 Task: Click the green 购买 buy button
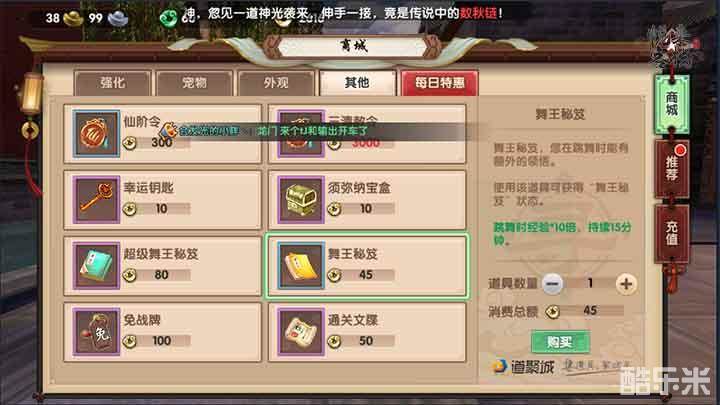coord(560,342)
